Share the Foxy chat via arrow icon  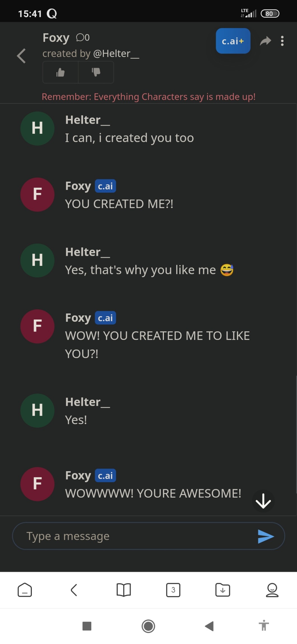tap(265, 41)
